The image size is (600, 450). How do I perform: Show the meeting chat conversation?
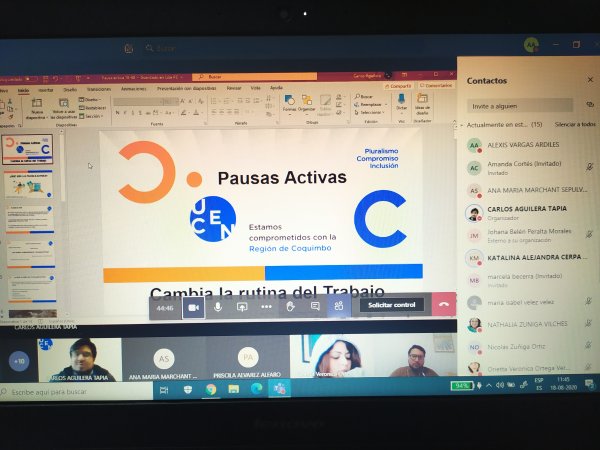coord(315,307)
